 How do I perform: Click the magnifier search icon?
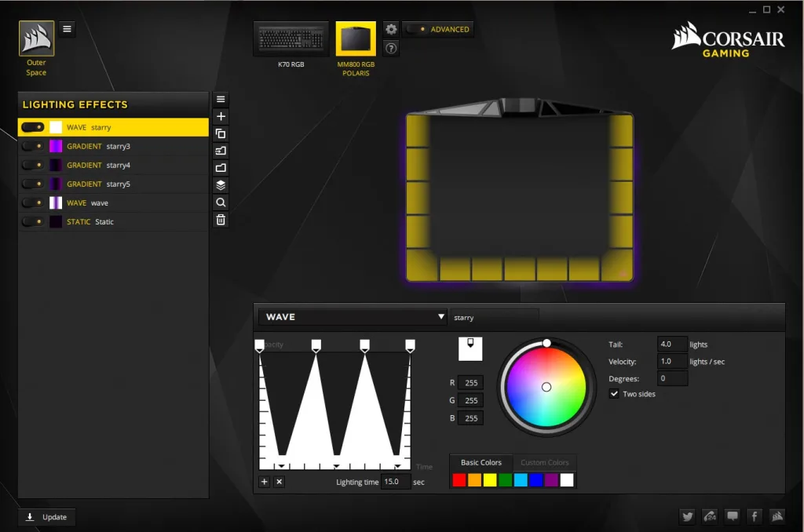221,202
